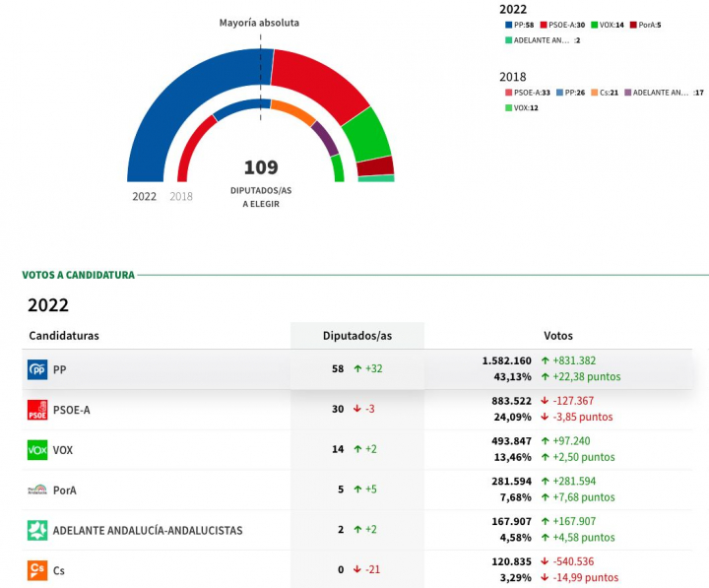Click the Diputados/as column header

point(357,336)
